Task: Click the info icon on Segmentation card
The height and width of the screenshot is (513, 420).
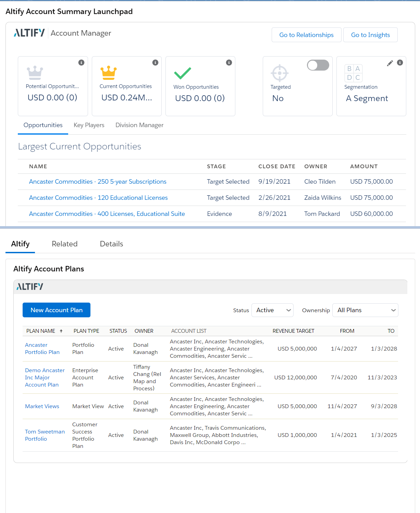Action: point(400,62)
